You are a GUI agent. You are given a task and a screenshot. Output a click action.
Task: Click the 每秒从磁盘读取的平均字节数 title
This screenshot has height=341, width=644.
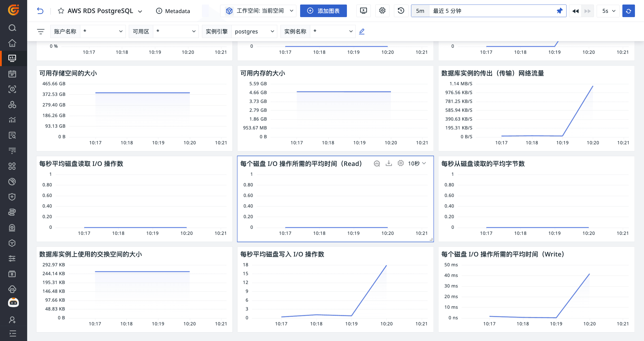(x=483, y=164)
